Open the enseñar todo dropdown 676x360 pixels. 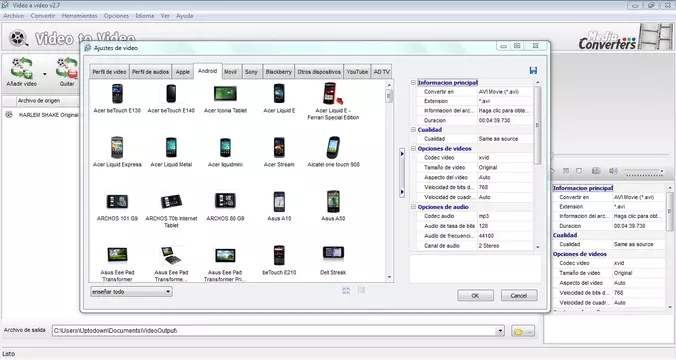coord(131,292)
